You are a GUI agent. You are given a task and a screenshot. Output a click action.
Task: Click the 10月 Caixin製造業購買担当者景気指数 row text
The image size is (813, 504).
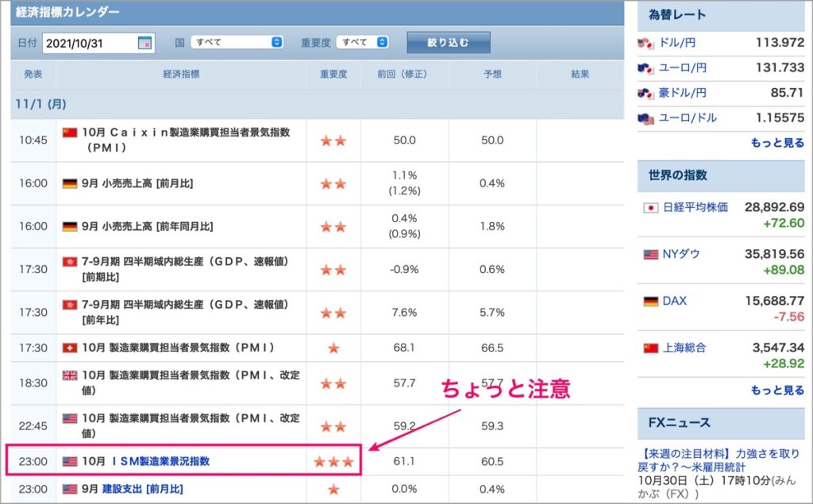186,140
